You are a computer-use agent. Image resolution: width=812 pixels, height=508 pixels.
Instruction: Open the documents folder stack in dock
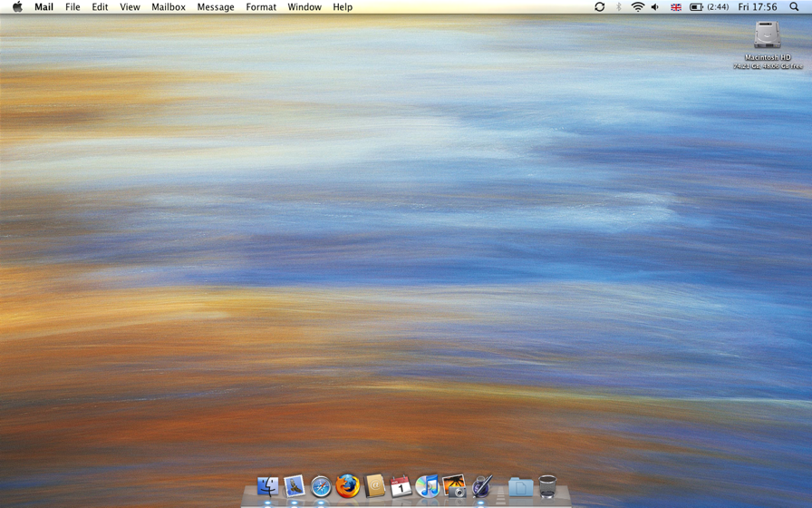pos(520,487)
